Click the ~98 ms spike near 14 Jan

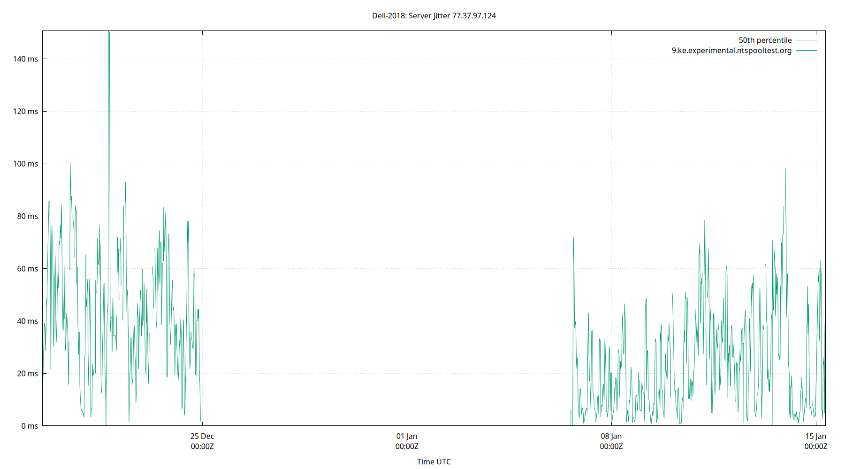[785, 170]
